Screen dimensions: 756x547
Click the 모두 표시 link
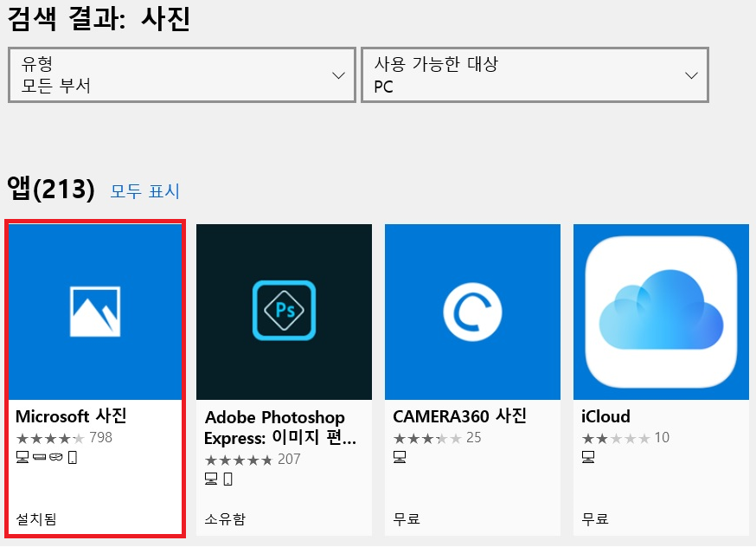click(x=145, y=191)
